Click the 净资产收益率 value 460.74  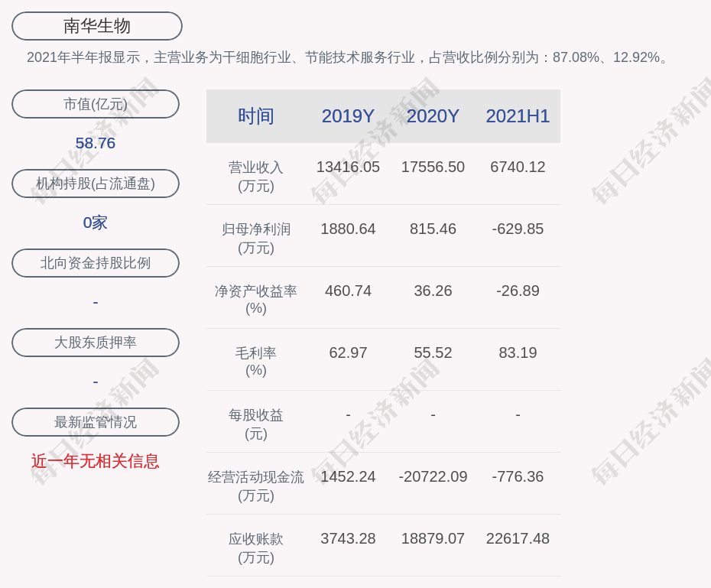pyautogui.click(x=348, y=291)
